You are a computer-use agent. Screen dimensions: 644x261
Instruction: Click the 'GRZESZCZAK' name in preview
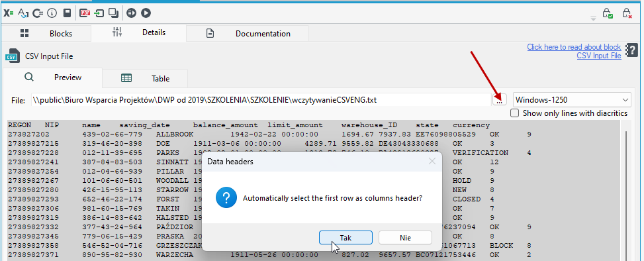179,245
